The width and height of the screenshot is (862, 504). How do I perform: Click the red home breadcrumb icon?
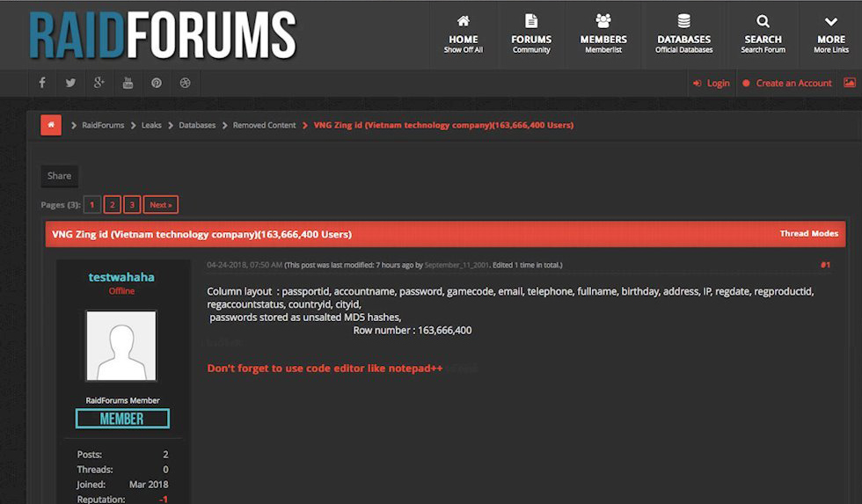click(51, 125)
